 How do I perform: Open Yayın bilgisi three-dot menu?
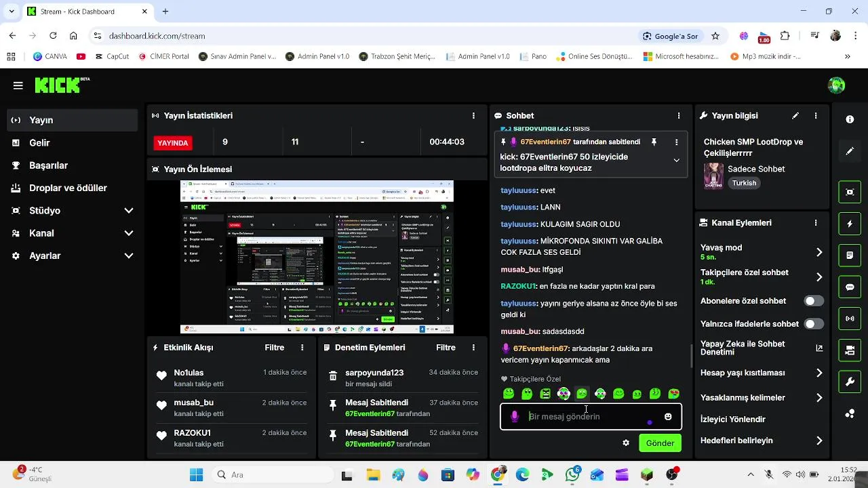tap(816, 116)
